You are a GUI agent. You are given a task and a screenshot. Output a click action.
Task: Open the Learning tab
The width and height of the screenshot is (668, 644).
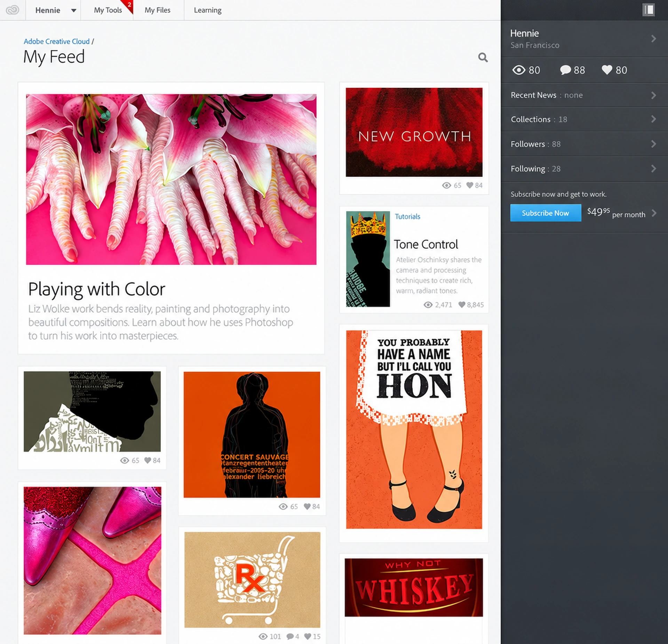(207, 10)
